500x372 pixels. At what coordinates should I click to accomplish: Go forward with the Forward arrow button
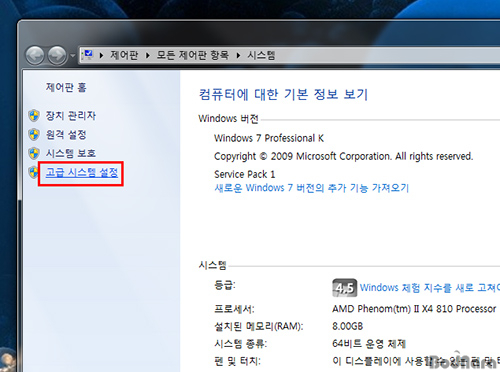pyautogui.click(x=57, y=55)
